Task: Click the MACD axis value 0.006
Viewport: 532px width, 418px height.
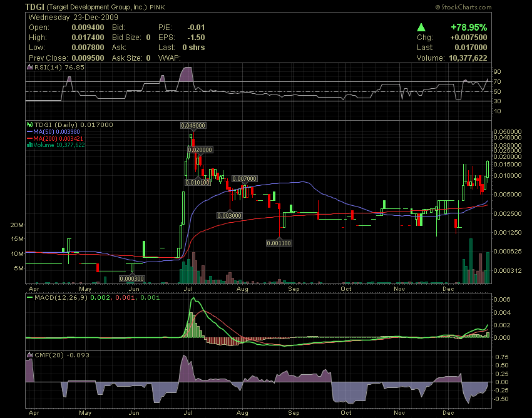Action: (x=502, y=300)
